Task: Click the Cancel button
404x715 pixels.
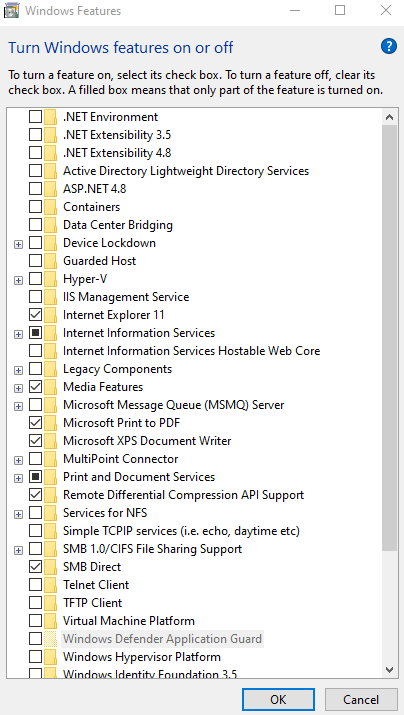Action: pos(361,700)
